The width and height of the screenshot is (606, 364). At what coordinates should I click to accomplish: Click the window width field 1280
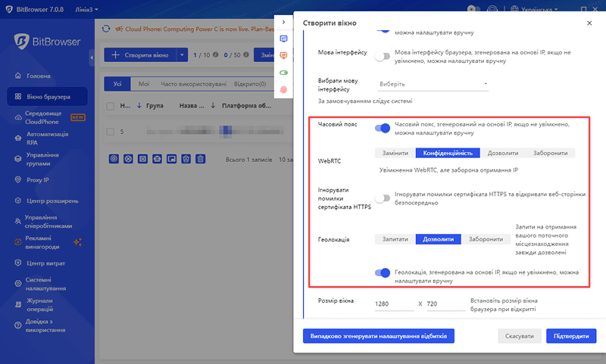pos(392,304)
